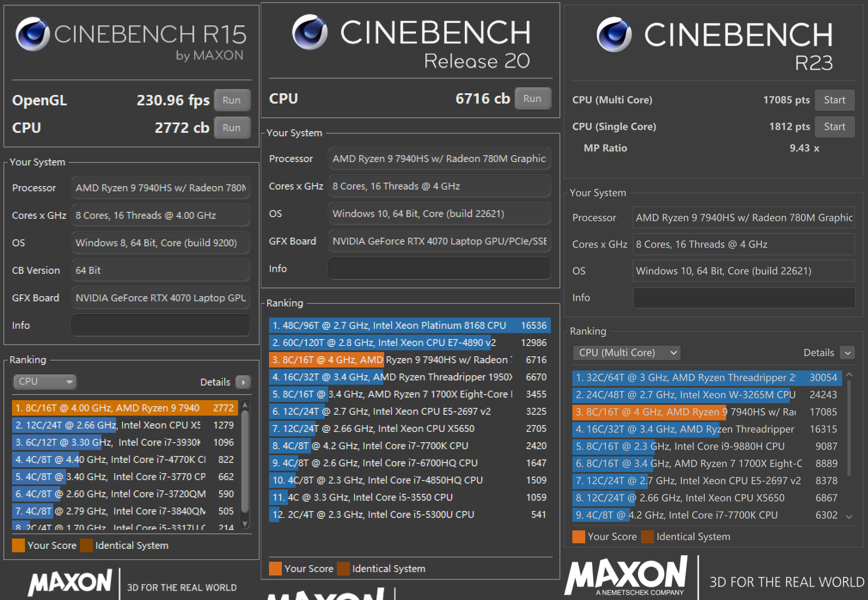Click the scroll-up arrow in R15 ranking

(245, 404)
